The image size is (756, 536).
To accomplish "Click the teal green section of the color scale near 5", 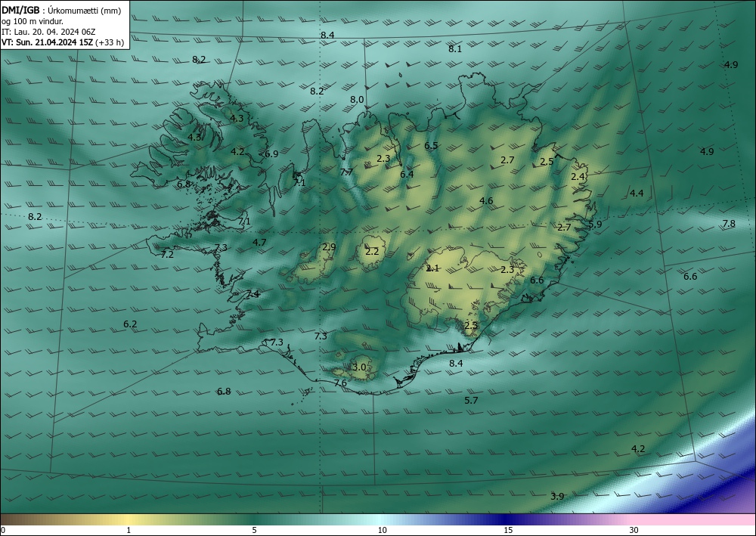I will click(254, 519).
